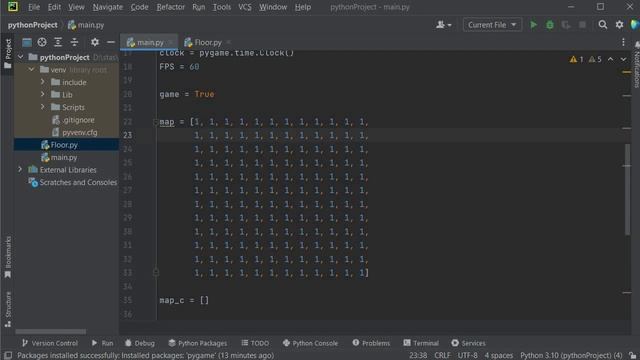Open editor tabs more-options kebab icon
640x360 pixels.
pos(623,42)
